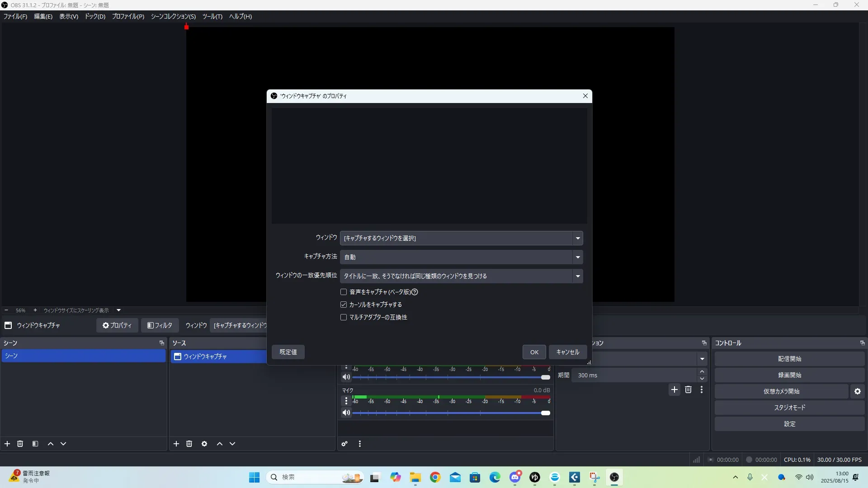This screenshot has width=868, height=488.
Task: Open ウィンドウ selection dropdown
Action: pos(461,238)
